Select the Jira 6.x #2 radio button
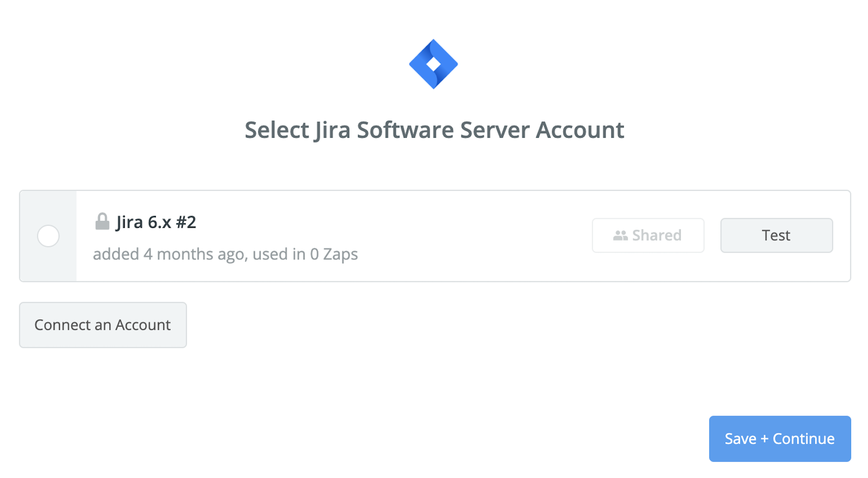 click(x=48, y=236)
